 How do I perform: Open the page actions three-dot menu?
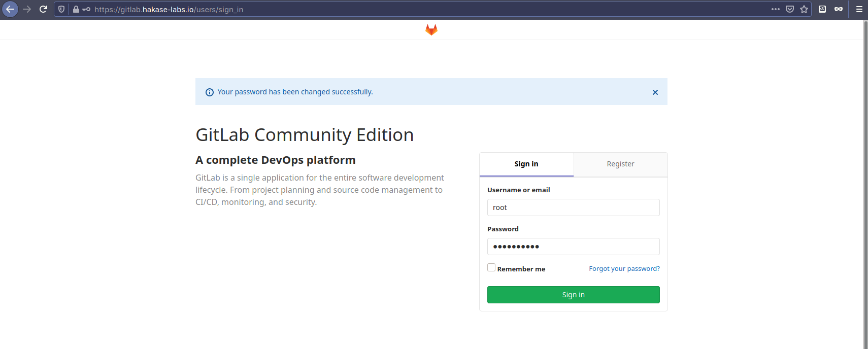coord(776,9)
